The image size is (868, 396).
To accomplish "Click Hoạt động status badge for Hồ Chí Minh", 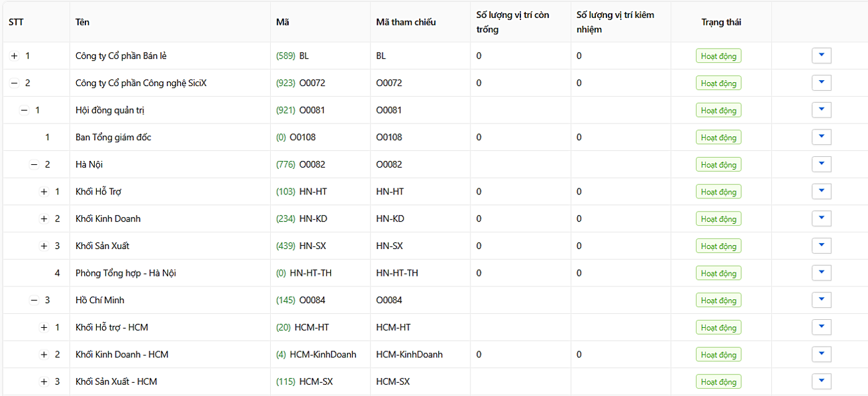I will [x=719, y=301].
